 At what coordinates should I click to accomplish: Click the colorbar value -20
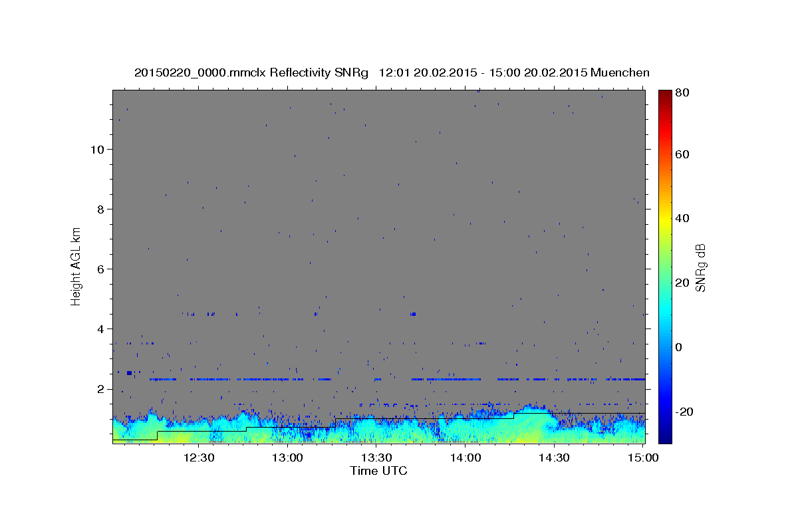click(684, 412)
